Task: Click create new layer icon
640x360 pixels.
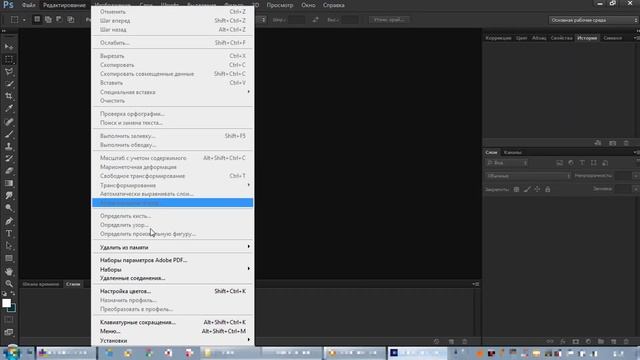Action: point(613,341)
